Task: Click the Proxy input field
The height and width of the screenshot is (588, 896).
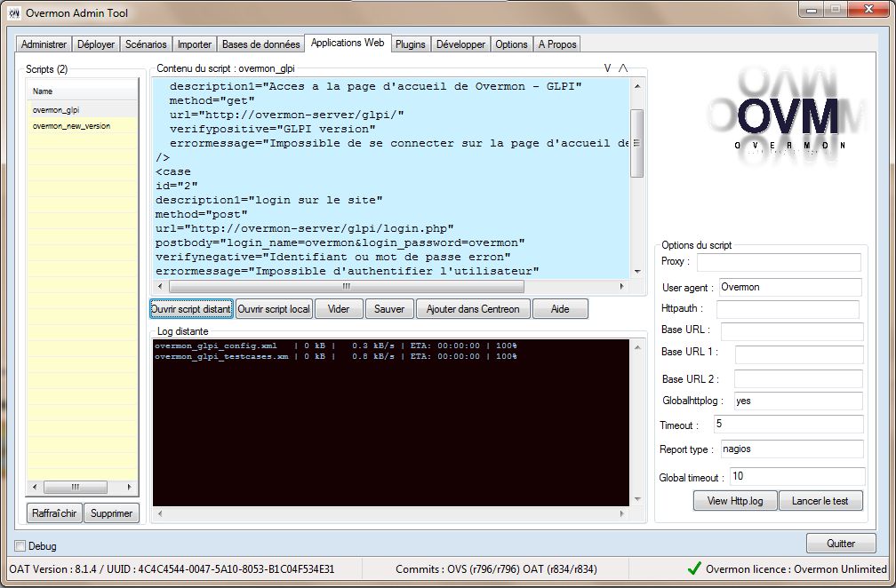Action: [779, 262]
